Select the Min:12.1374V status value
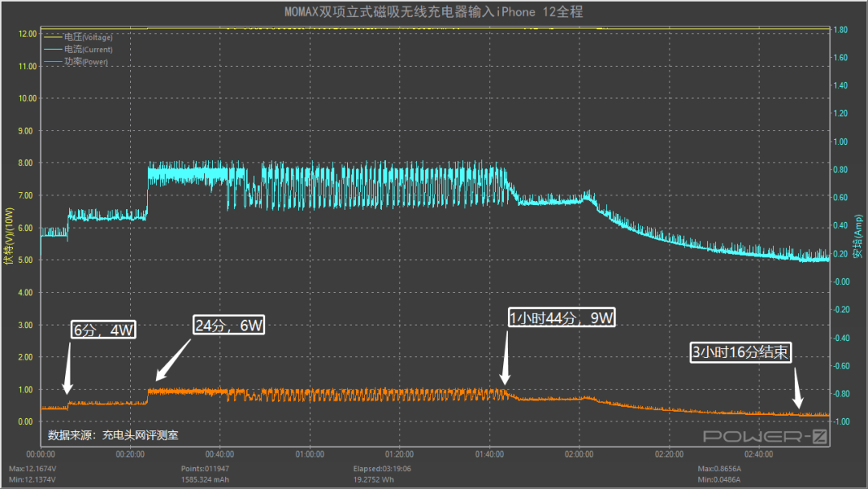 coord(32,479)
